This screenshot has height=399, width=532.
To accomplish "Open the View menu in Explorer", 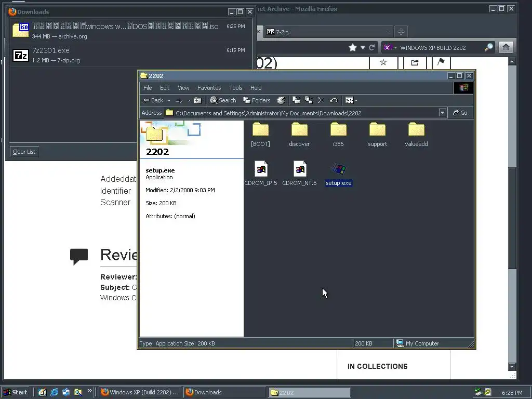I will point(183,88).
